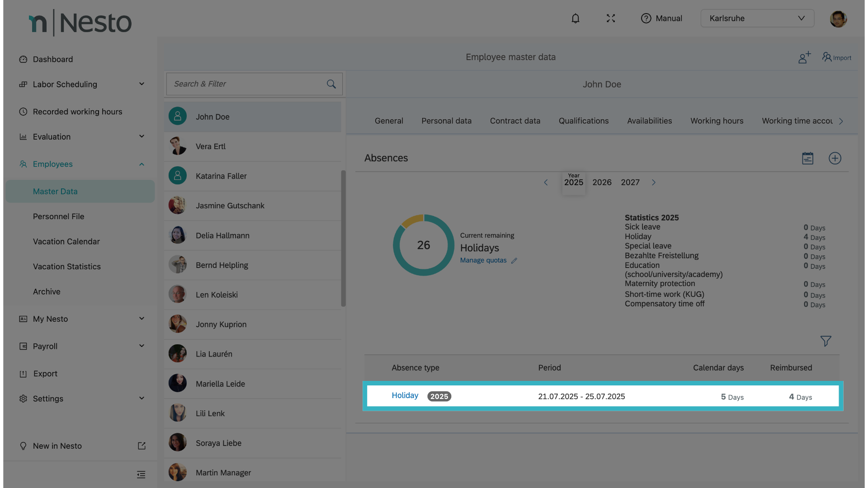Toggle fullscreen mode icon
This screenshot has height=488, width=868.
point(611,19)
